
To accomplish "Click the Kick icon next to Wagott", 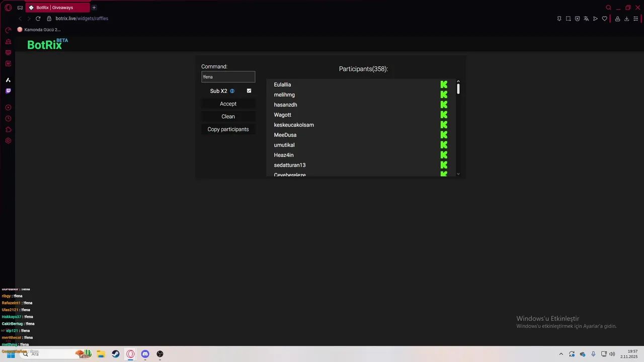I will [x=444, y=115].
